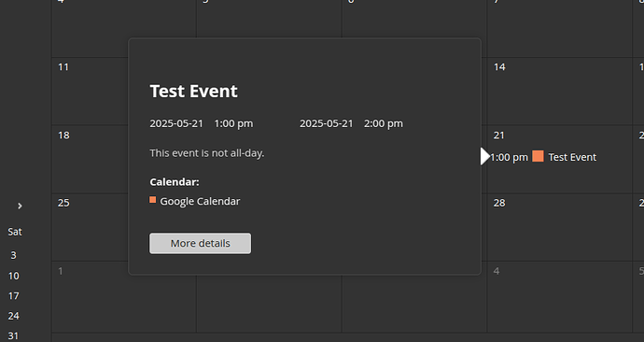This screenshot has height=342, width=644.
Task: Select day 11 in the month grid
Action: coord(63,67)
